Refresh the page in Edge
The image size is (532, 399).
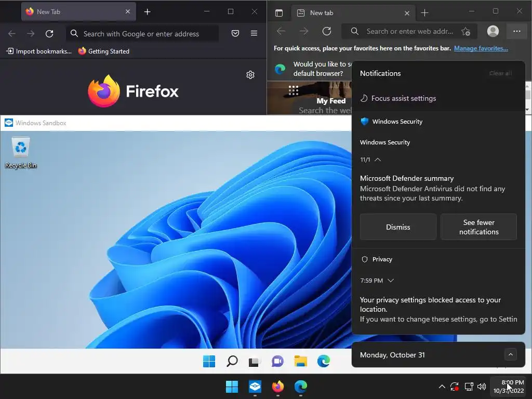click(327, 31)
